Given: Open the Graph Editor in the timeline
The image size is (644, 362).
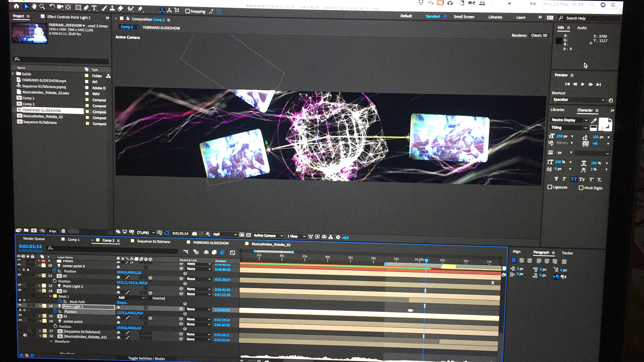Looking at the screenshot, I should [x=232, y=253].
